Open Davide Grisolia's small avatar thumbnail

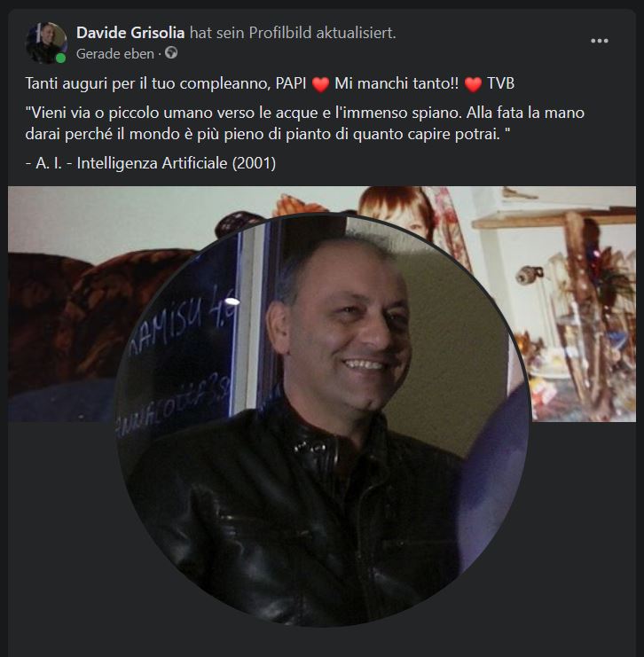(x=46, y=43)
